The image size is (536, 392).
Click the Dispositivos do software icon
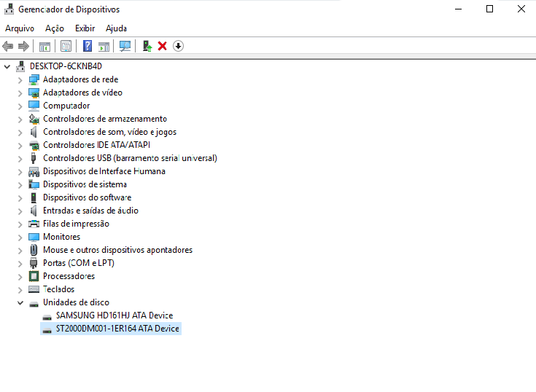click(x=34, y=197)
